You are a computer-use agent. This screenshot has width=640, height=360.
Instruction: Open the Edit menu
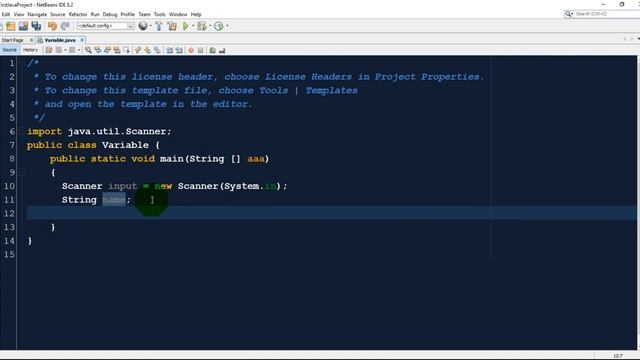coord(6,14)
